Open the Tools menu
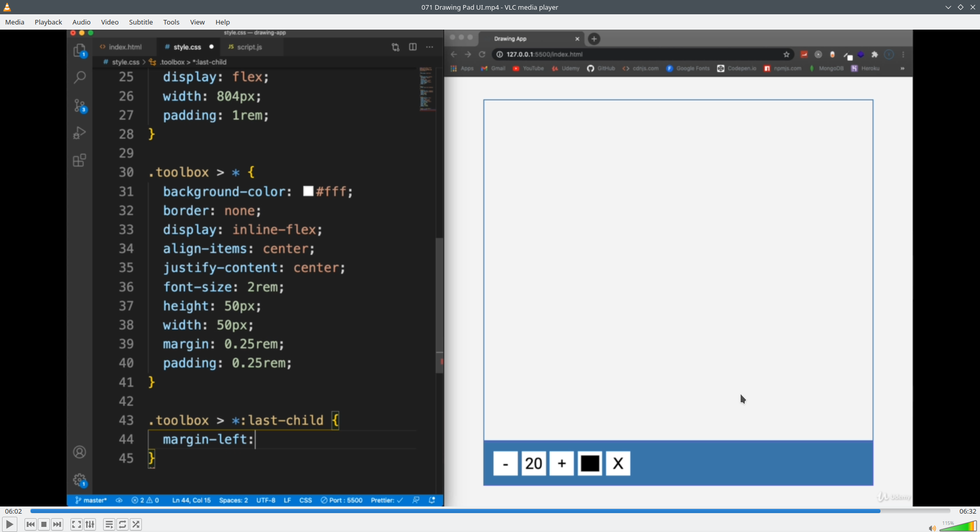This screenshot has height=532, width=980. click(171, 22)
